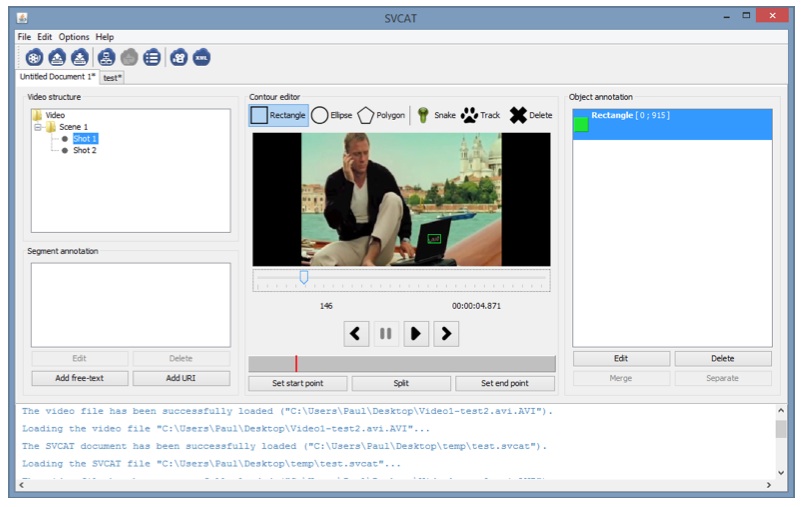Step to the next frame arrow
The image size is (805, 507).
(x=446, y=334)
